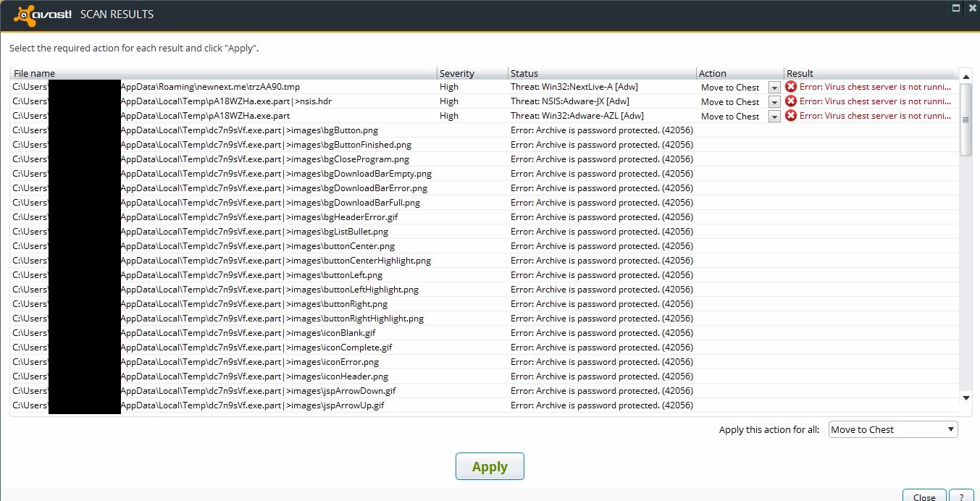Select the iconError.png file row
This screenshot has width=980, height=501.
tap(484, 362)
